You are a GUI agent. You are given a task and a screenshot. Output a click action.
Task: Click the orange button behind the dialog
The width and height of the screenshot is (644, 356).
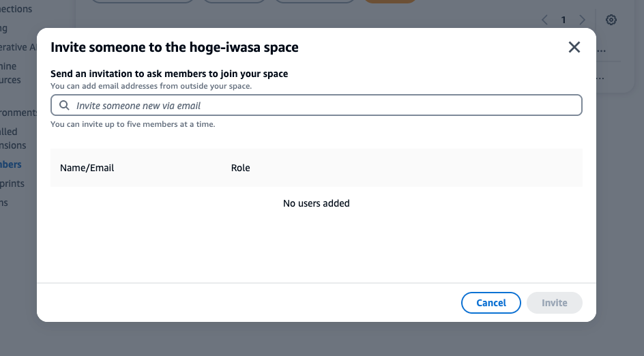[x=390, y=2]
